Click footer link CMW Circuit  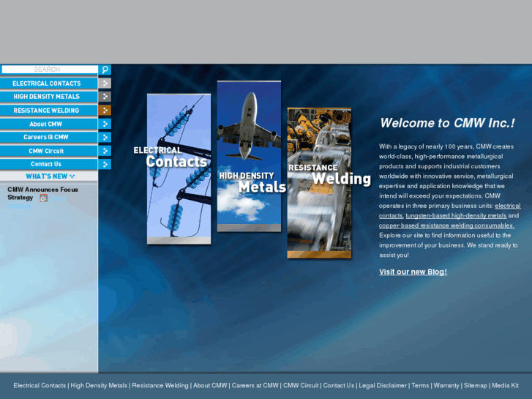point(301,385)
